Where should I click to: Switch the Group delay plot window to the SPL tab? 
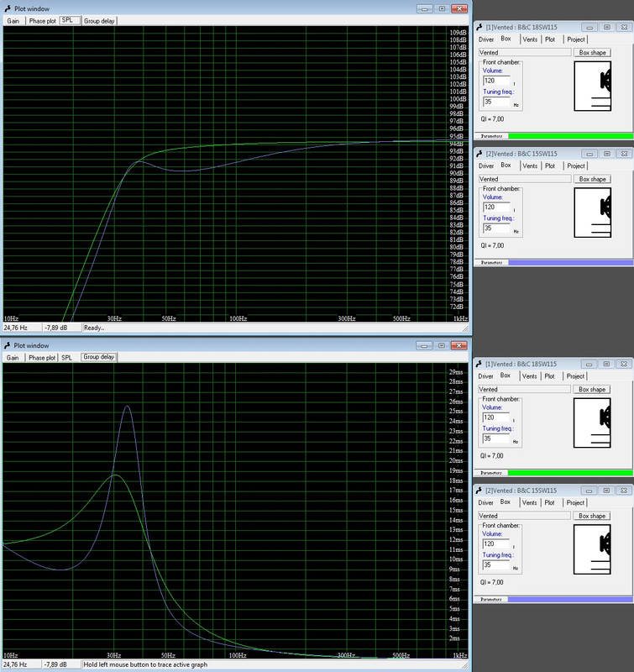coord(67,358)
